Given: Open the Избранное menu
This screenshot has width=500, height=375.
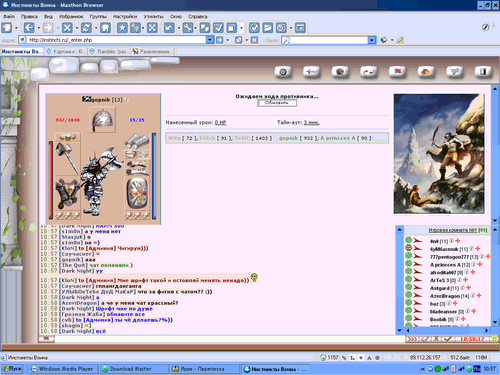Looking at the screenshot, I should [x=71, y=16].
